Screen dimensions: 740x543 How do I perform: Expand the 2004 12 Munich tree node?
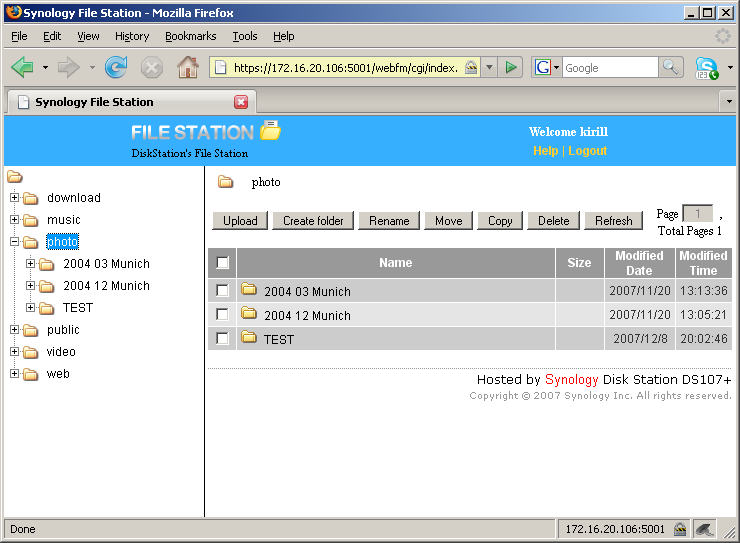pyautogui.click(x=31, y=286)
